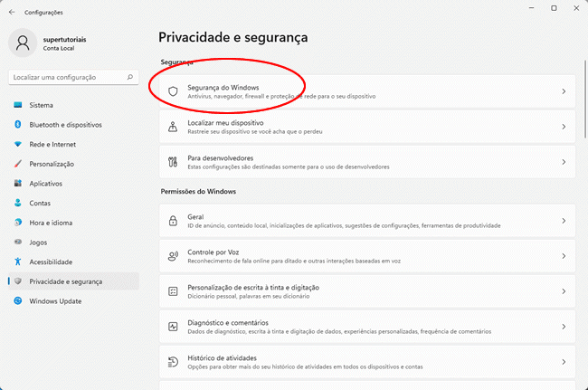Open Windows Update page
The height and width of the screenshot is (390, 588).
click(x=73, y=300)
